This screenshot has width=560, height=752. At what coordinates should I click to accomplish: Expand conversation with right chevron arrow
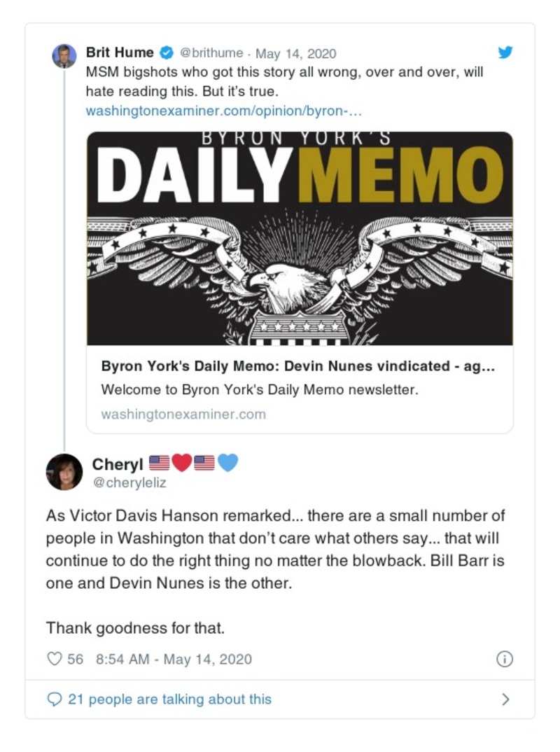click(x=506, y=699)
